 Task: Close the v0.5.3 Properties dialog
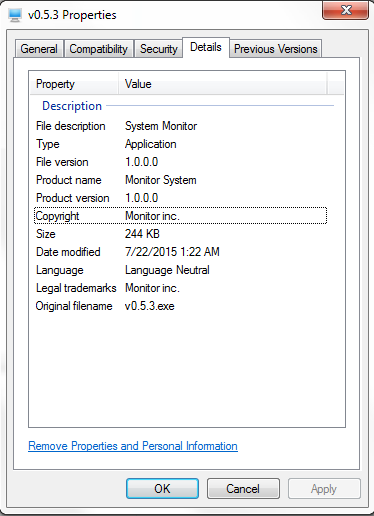tap(346, 10)
